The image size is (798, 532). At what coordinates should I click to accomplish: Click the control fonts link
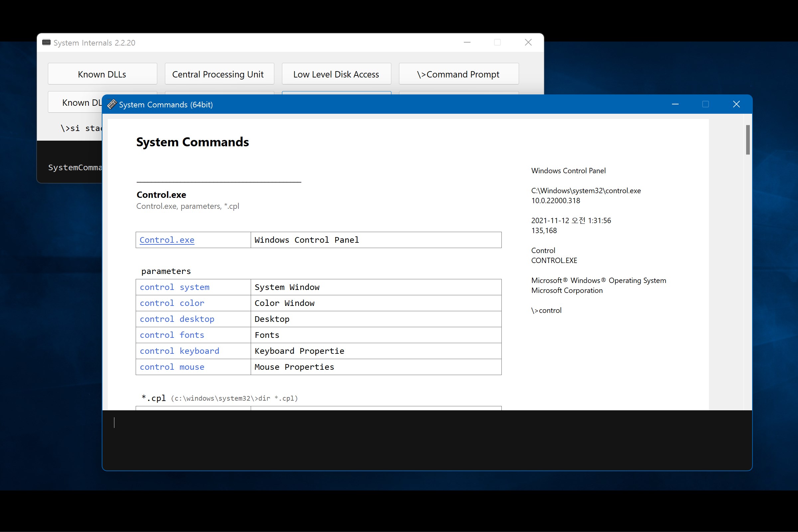coord(172,335)
